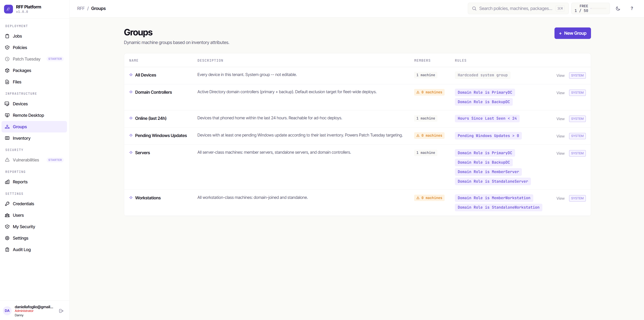Click the STARTER badge next to Vulnerabilities
644x320 pixels.
pyautogui.click(x=55, y=160)
